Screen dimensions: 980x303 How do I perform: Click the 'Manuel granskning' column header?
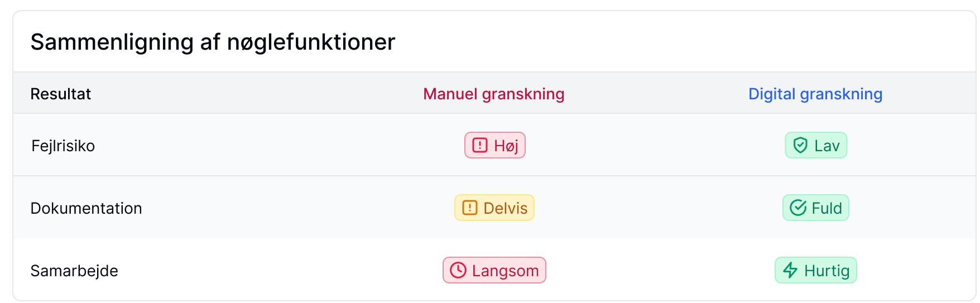pyautogui.click(x=493, y=94)
